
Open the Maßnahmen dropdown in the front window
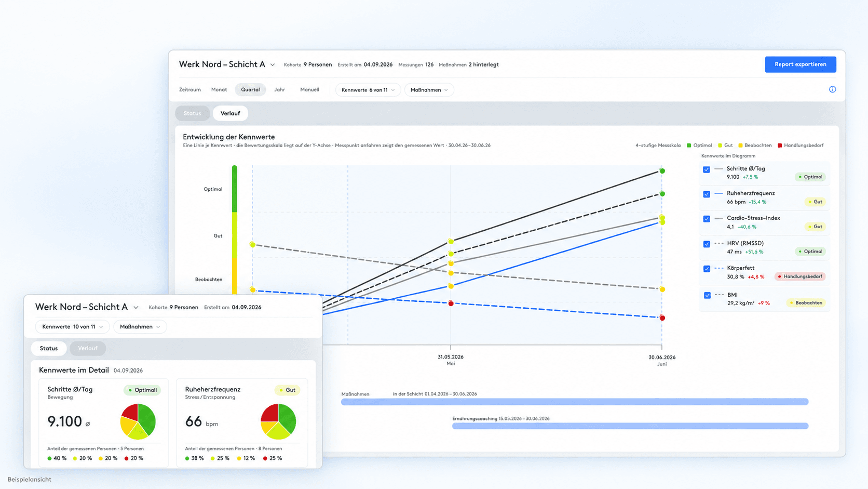140,327
